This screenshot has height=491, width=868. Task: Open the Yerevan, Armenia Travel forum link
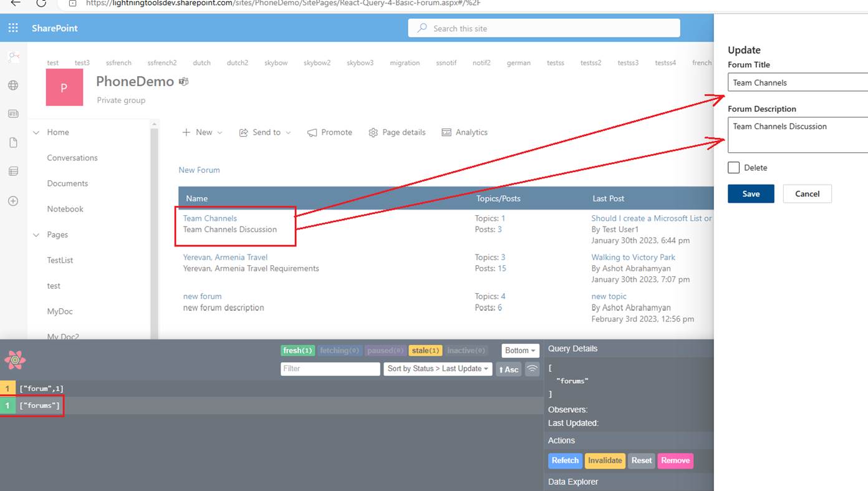point(225,257)
